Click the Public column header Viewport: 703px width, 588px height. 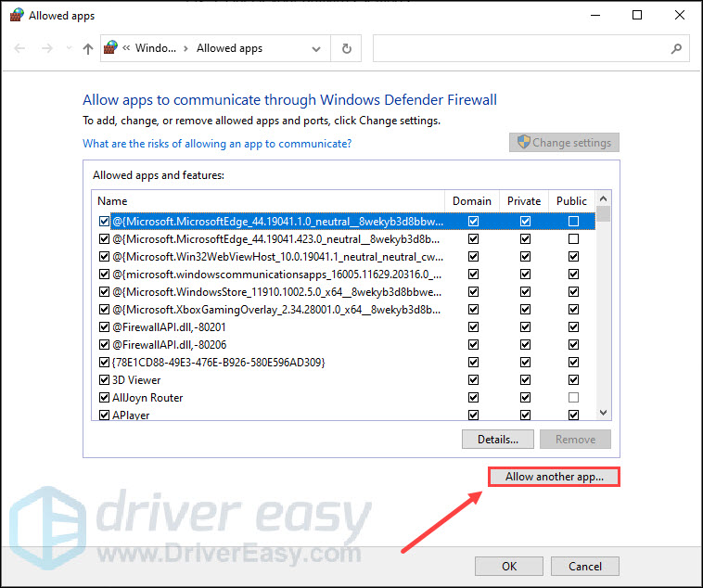pyautogui.click(x=571, y=201)
